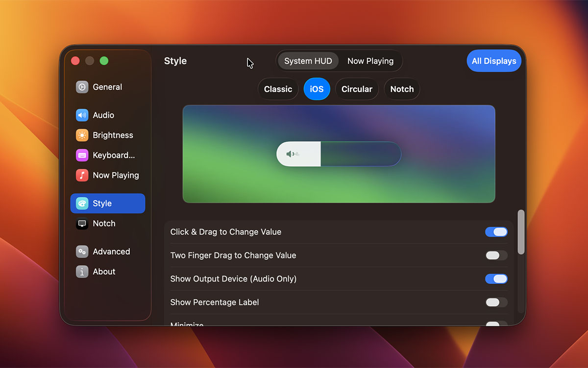Enable Show Percentage Label switch

point(496,303)
